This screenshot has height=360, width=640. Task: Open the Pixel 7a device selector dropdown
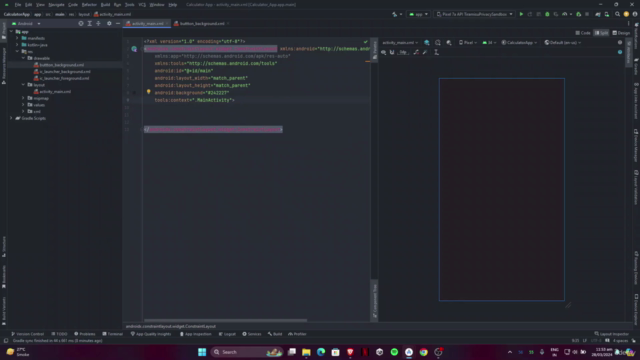point(474,14)
